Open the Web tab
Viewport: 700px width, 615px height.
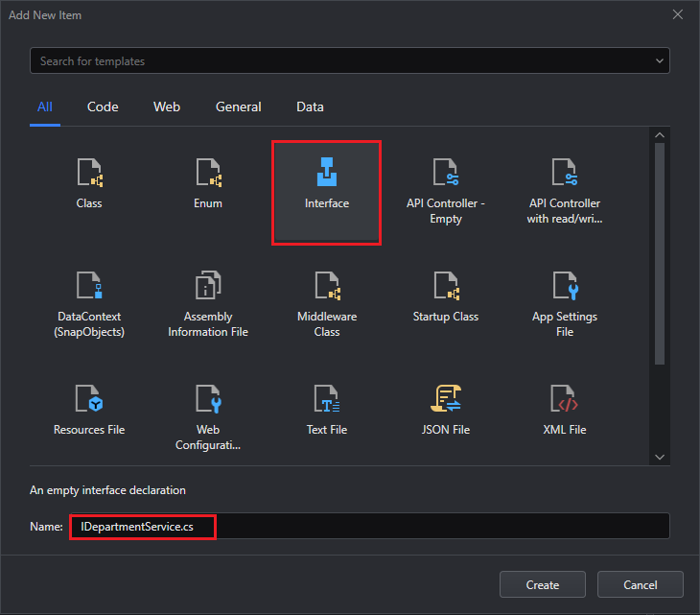pyautogui.click(x=167, y=107)
